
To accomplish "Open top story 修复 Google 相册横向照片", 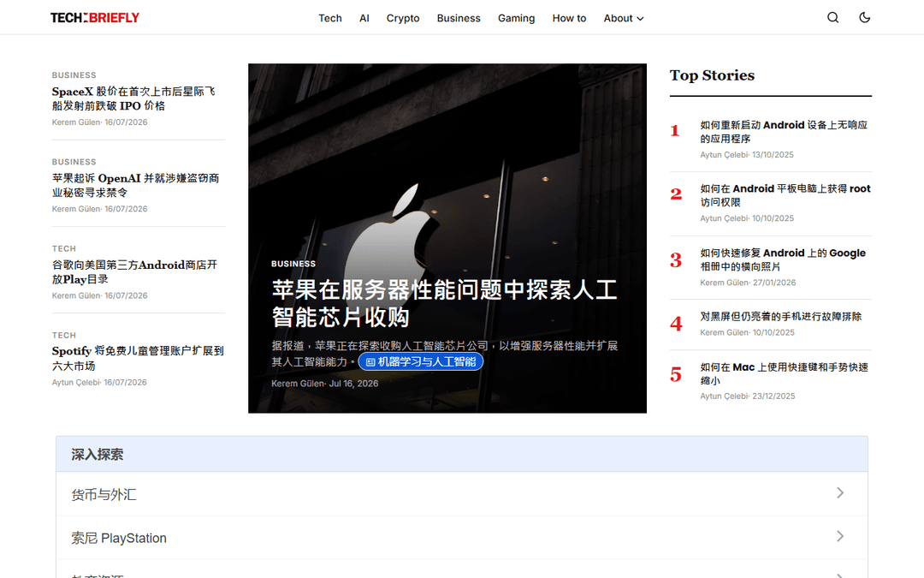I will tap(783, 259).
